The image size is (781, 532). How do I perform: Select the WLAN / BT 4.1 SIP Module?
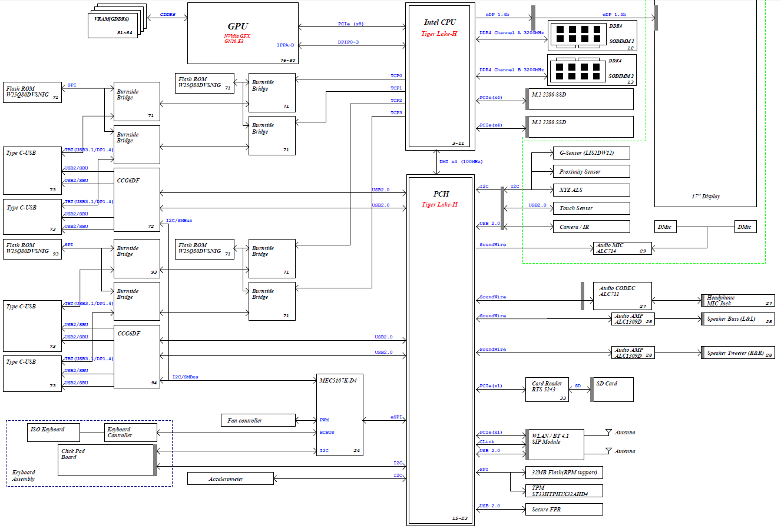[554, 444]
